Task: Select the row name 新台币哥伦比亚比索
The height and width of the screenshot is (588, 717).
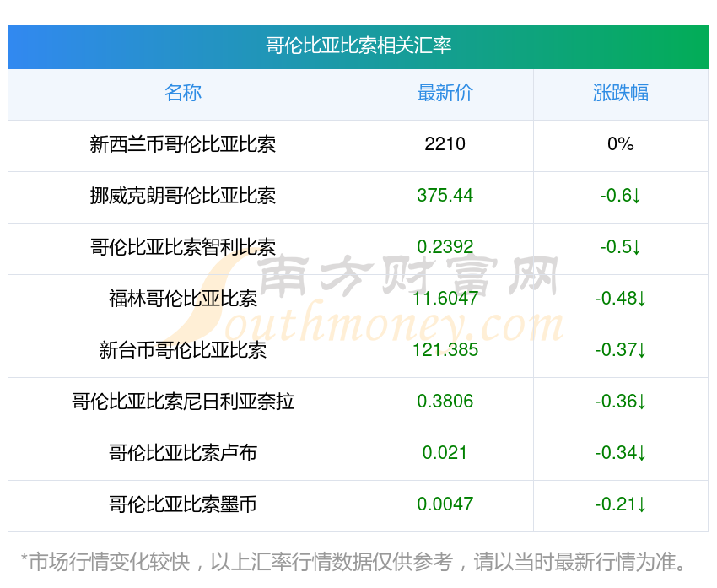Action: coord(183,350)
